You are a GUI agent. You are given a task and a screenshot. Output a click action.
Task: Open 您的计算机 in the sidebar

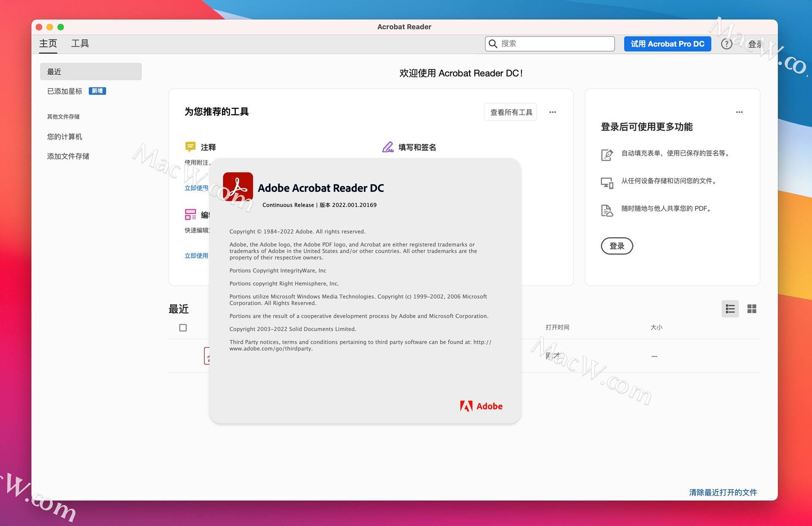(65, 137)
